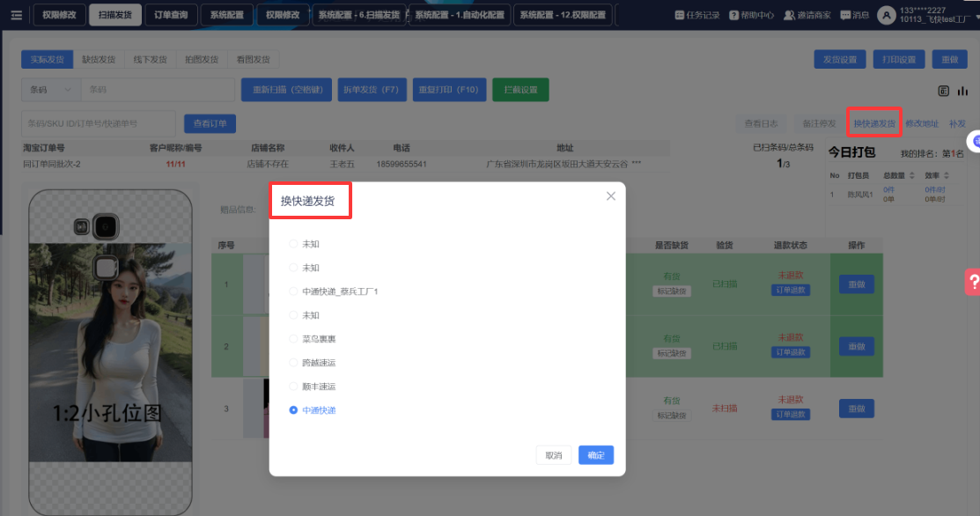Open 邀请商家 invite merchant
Viewport: 980px width, 516px height.
point(807,15)
